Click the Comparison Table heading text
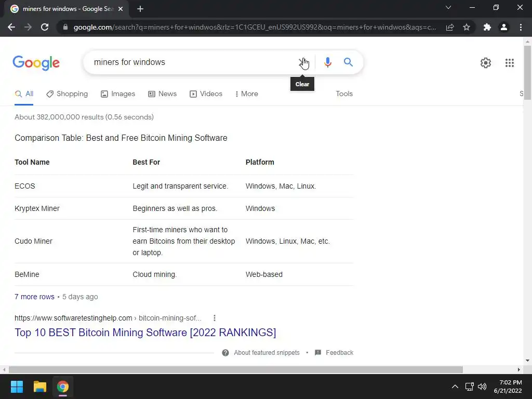The height and width of the screenshot is (399, 532). 121,138
